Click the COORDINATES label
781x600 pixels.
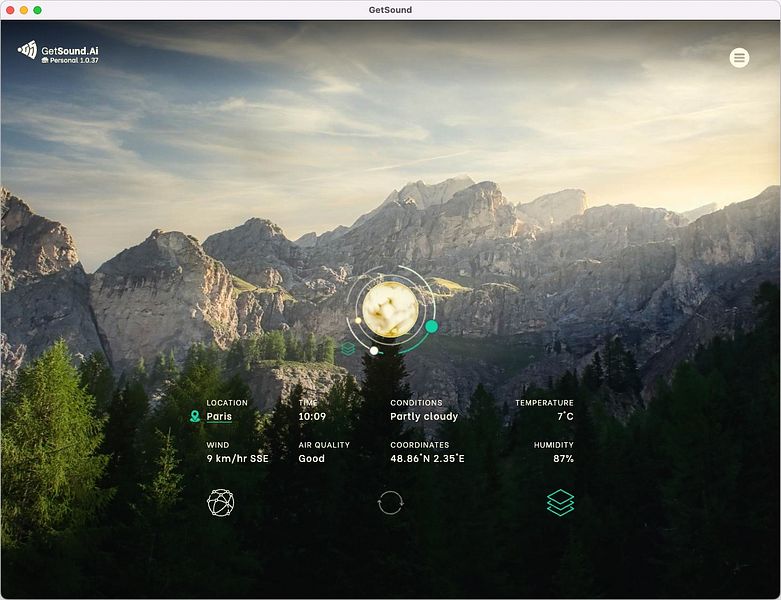click(x=420, y=445)
